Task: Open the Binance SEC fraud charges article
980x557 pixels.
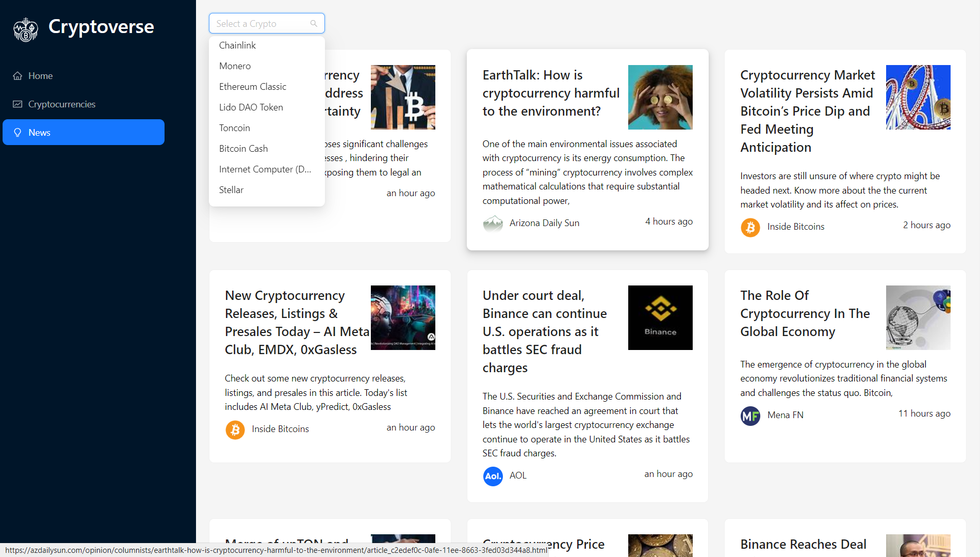Action: pos(545,331)
